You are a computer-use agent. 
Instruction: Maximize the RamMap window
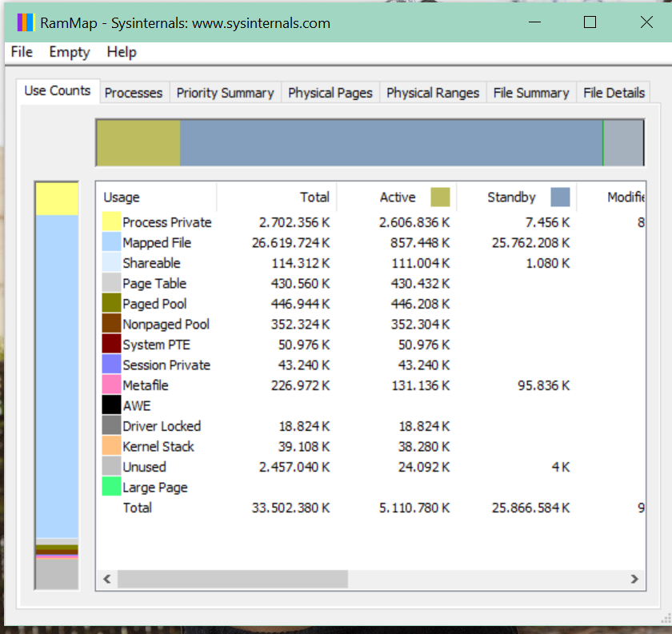[590, 22]
